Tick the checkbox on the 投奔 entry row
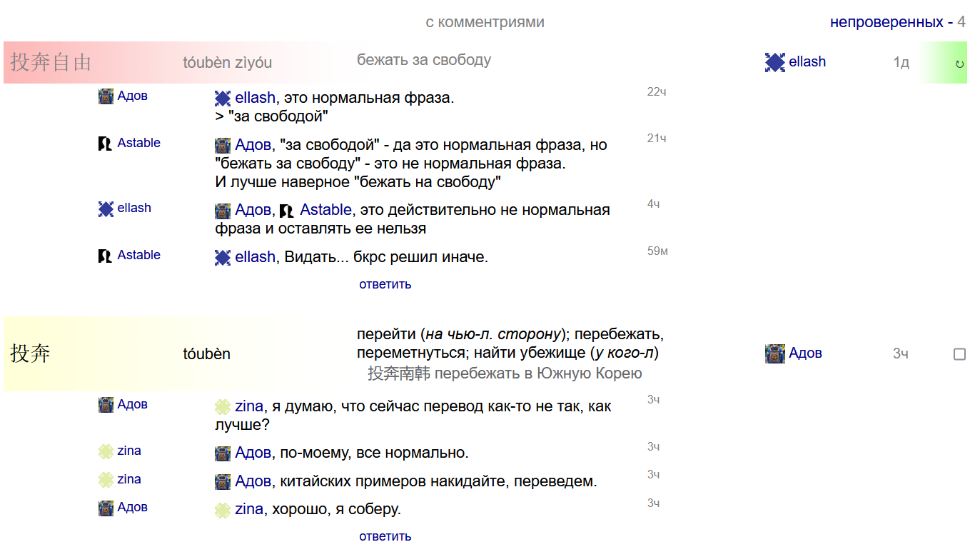980x542 pixels. tap(959, 354)
